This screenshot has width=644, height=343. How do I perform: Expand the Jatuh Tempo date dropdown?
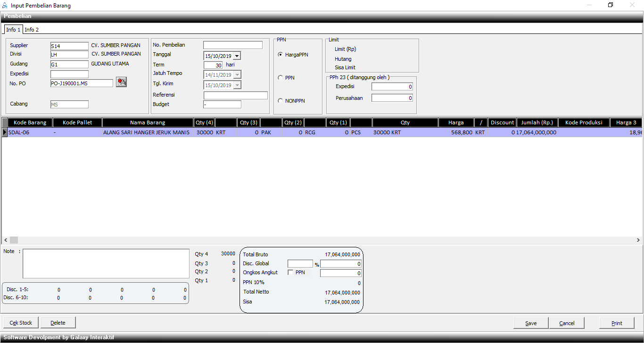237,75
